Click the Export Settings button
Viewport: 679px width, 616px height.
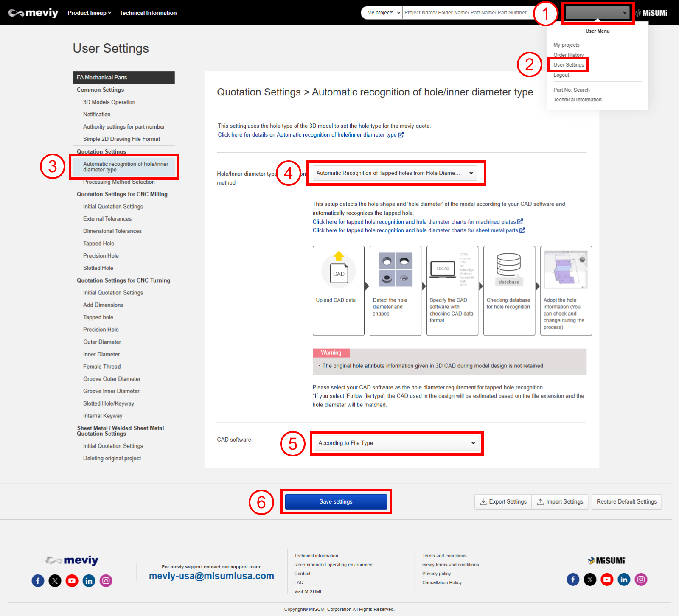503,501
